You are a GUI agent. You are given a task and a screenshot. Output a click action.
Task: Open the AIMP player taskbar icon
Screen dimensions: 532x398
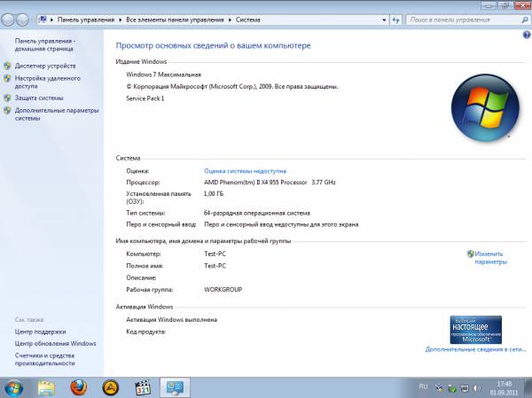pyautogui.click(x=110, y=388)
